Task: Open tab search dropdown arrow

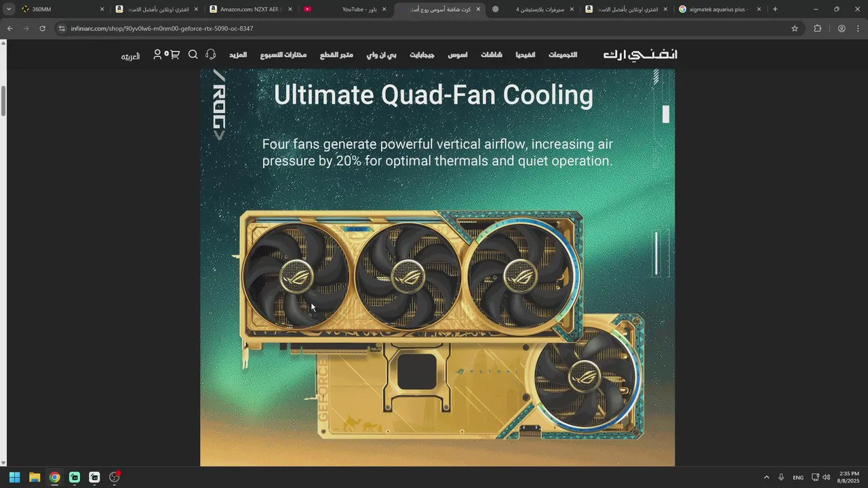Action: [9, 9]
